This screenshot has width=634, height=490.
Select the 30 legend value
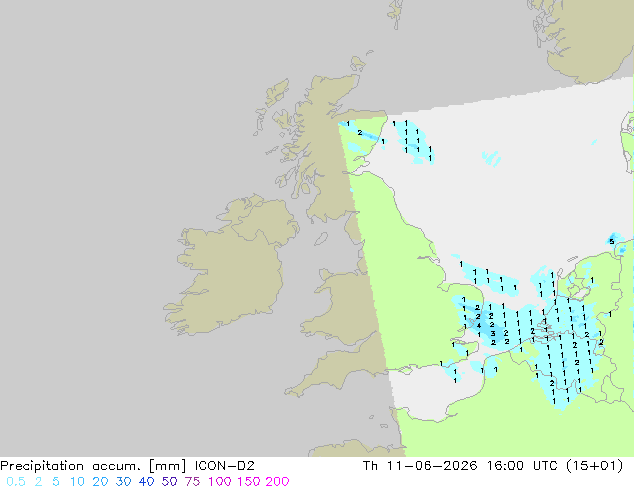click(x=123, y=482)
